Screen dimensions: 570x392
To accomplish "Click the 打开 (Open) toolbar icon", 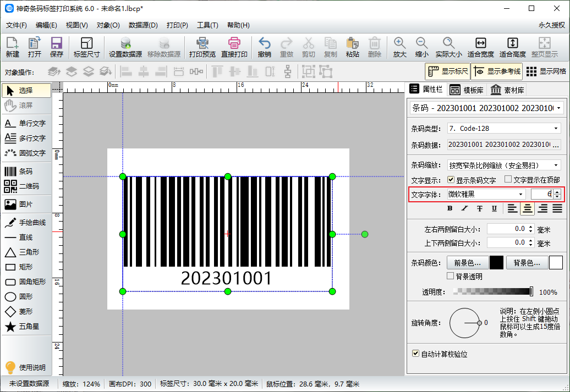I will (35, 47).
